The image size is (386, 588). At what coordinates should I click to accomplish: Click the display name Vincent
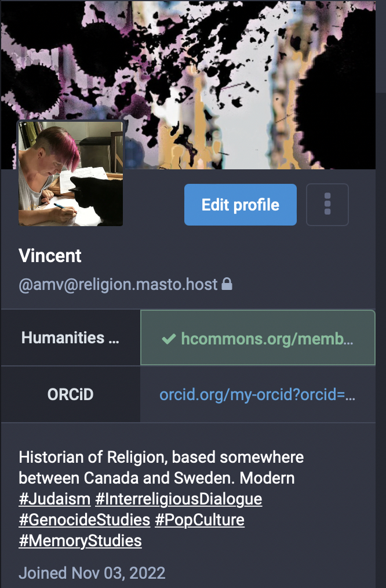point(50,256)
